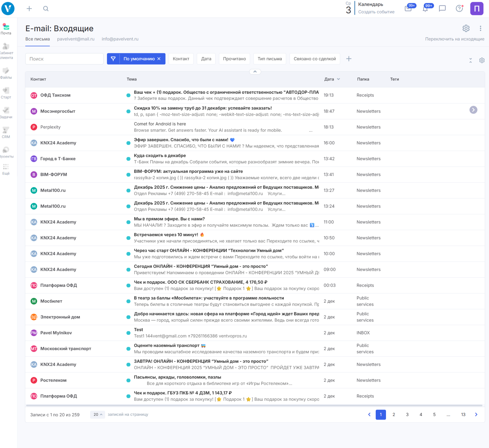
Task: Click into the Поиск search field
Action: click(64, 59)
